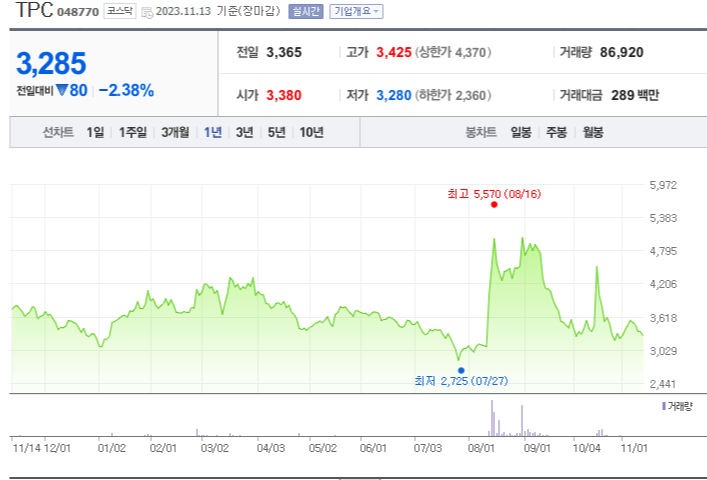
Task: Switch to the 3년 chart range
Action: pyautogui.click(x=244, y=132)
